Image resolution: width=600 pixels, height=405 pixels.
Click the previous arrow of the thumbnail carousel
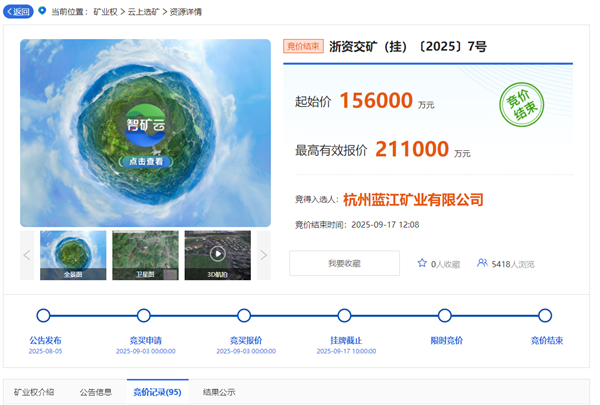pyautogui.click(x=27, y=255)
